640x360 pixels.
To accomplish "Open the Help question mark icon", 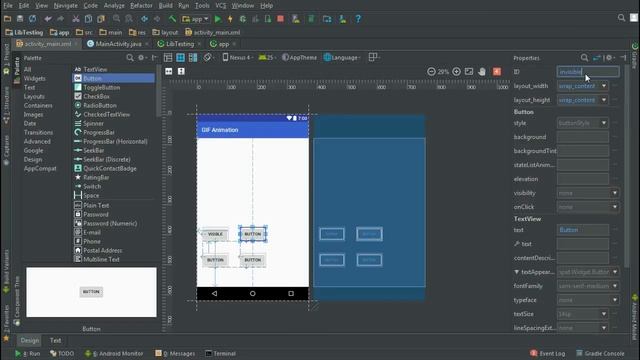I will click(x=358, y=19).
